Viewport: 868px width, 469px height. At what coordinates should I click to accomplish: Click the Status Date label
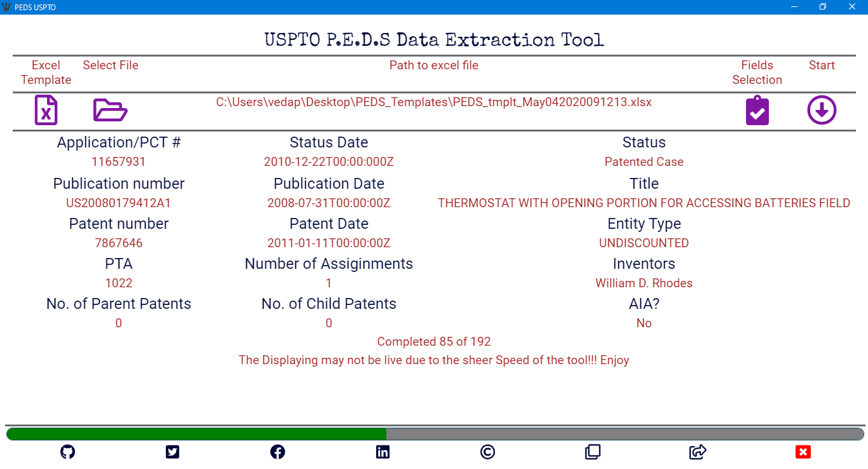point(329,142)
